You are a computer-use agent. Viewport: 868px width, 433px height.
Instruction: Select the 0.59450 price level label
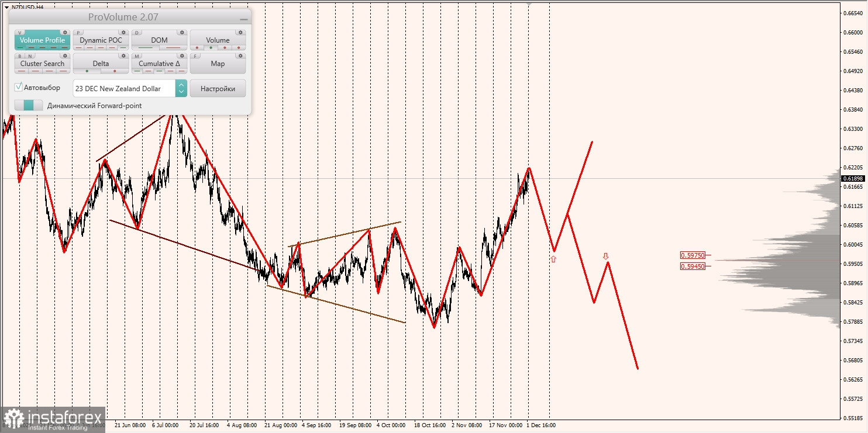click(693, 266)
